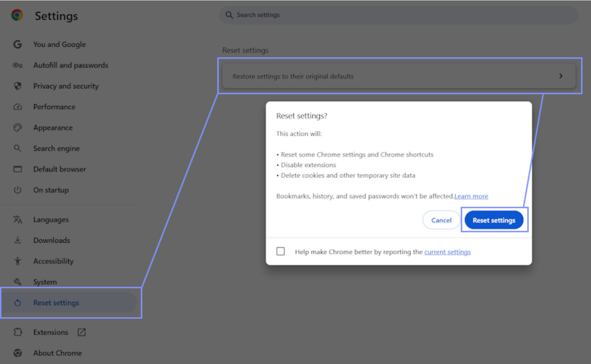
Task: Click the person icon for Accessibility
Action: click(18, 261)
